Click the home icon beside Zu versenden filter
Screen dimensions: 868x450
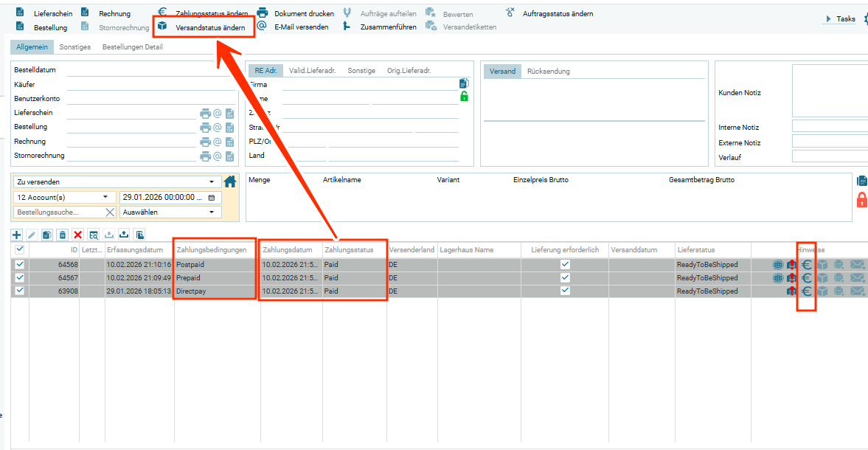230,181
